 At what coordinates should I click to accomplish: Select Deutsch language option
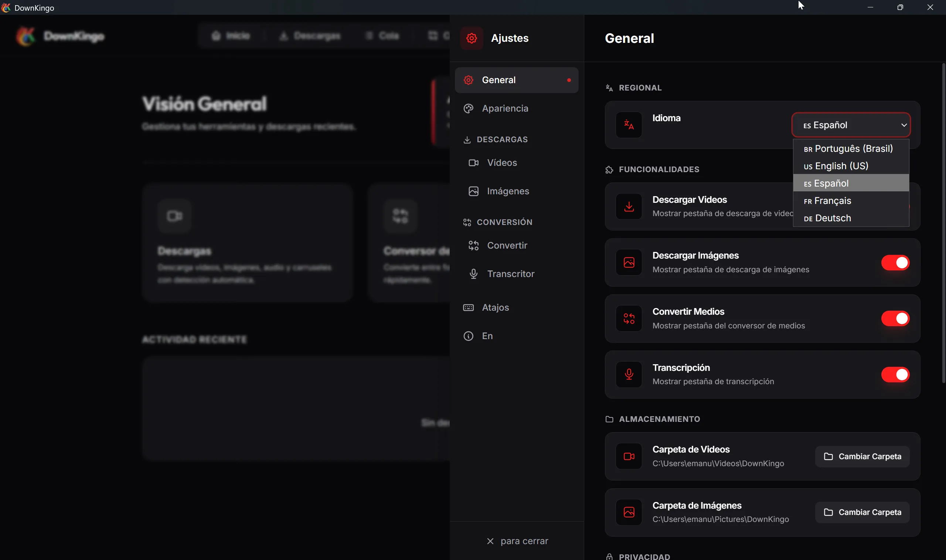pyautogui.click(x=851, y=218)
